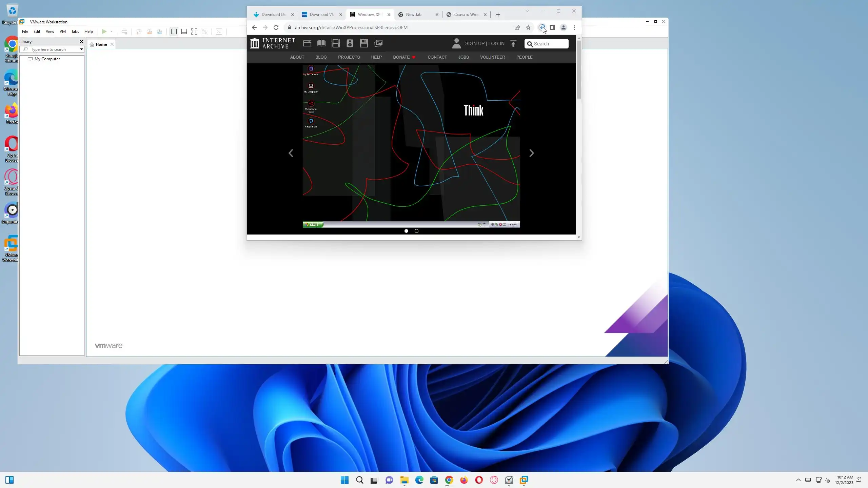Select the second carousel image dot
Image resolution: width=868 pixels, height=488 pixels.
click(417, 231)
